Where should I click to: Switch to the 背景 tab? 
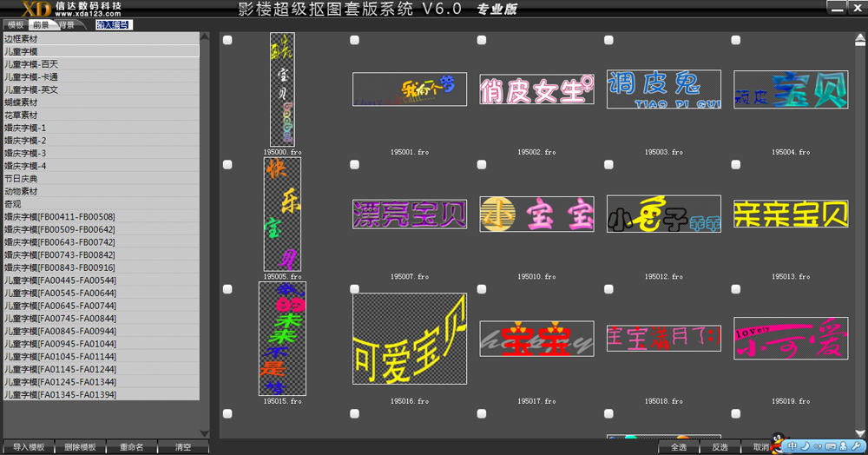click(68, 25)
